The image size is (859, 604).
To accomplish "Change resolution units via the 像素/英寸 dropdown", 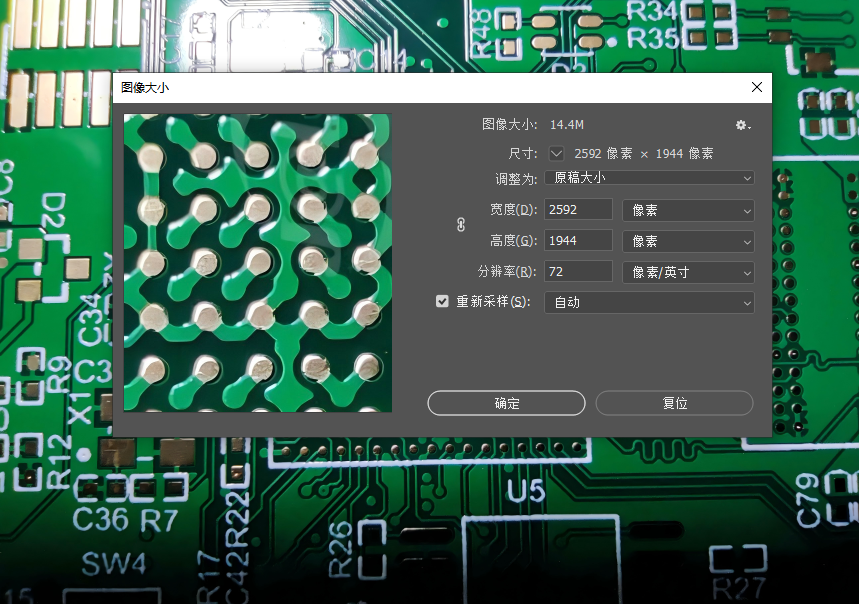I will coord(688,272).
